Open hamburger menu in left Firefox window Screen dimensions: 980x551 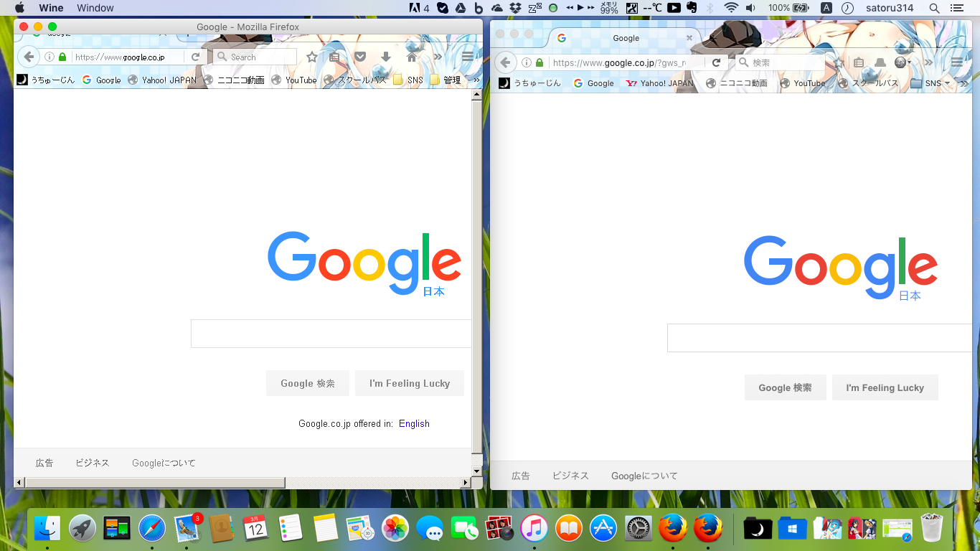pos(468,57)
